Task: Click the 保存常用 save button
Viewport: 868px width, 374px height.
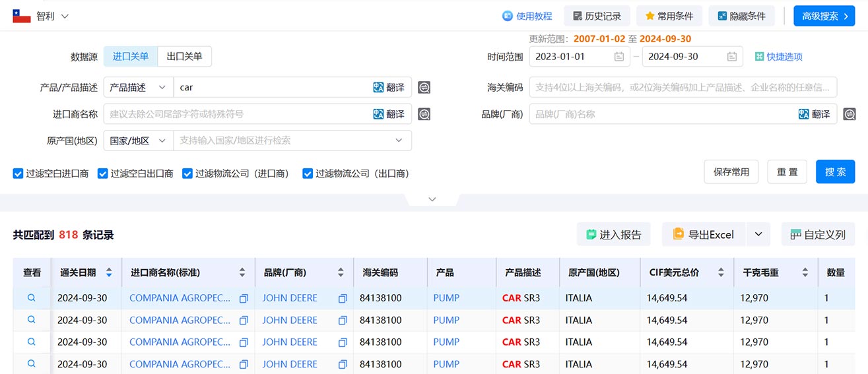Action: pos(731,172)
